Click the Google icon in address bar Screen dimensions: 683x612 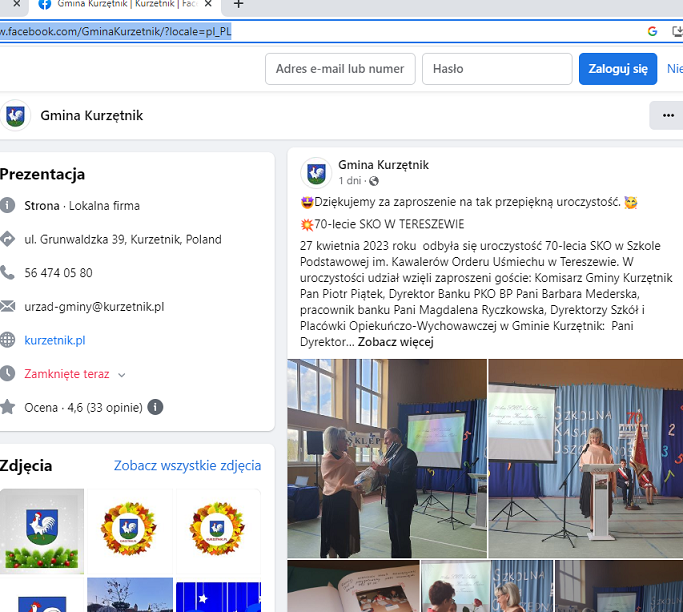[x=652, y=31]
